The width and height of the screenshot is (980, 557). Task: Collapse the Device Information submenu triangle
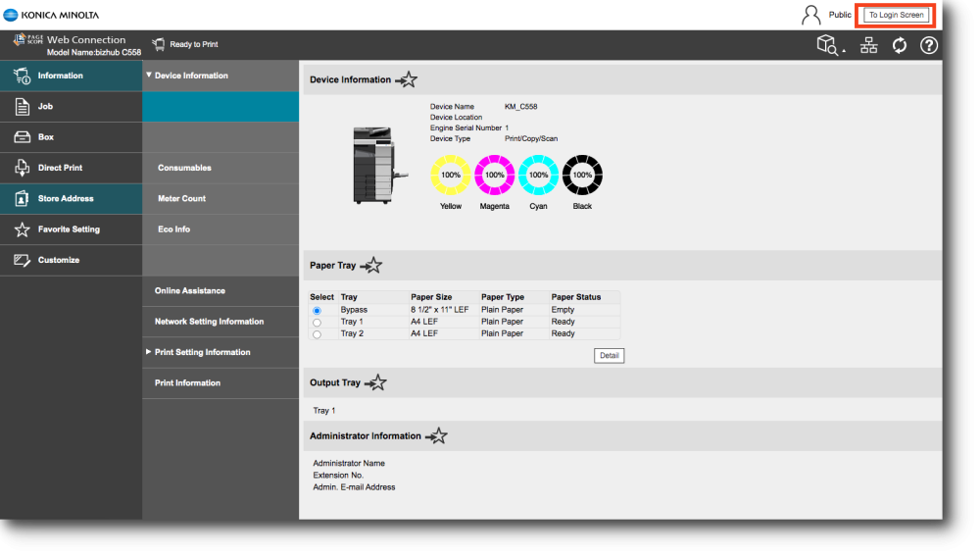149,75
